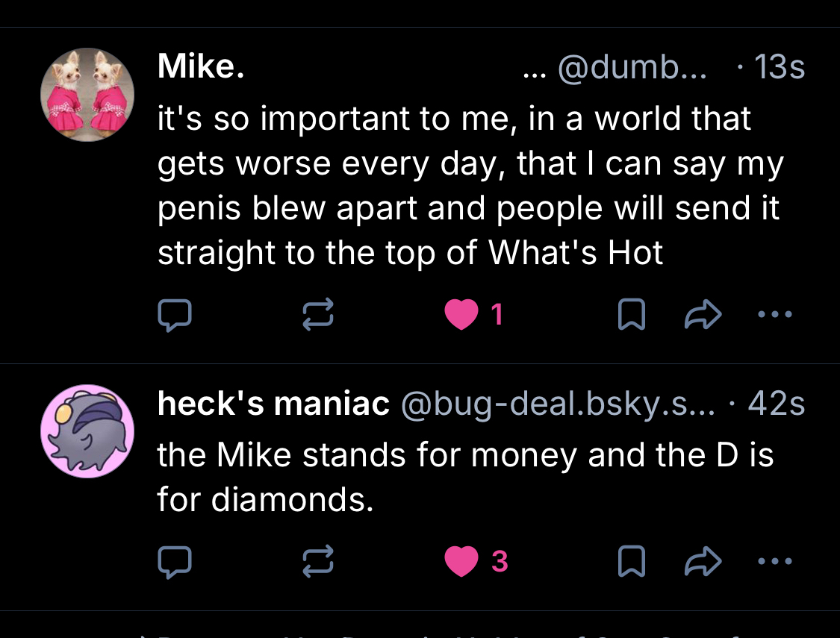Reply to Mike's post
This screenshot has height=638, width=840.
coord(175,316)
